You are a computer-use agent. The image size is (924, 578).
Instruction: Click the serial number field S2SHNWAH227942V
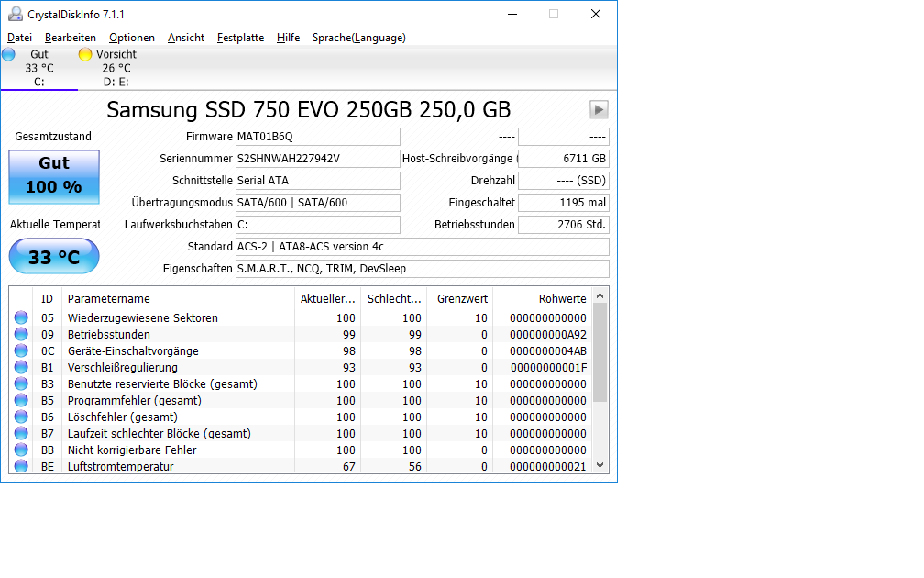[317, 159]
